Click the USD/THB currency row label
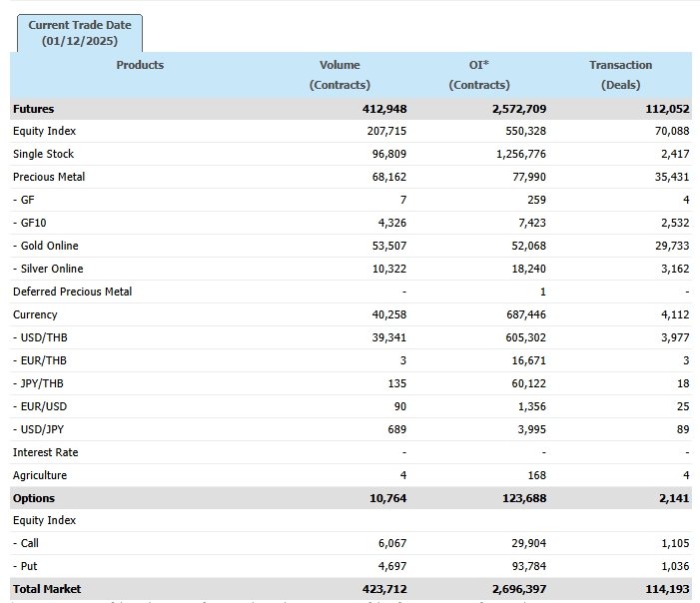The image size is (700, 603). [40, 337]
